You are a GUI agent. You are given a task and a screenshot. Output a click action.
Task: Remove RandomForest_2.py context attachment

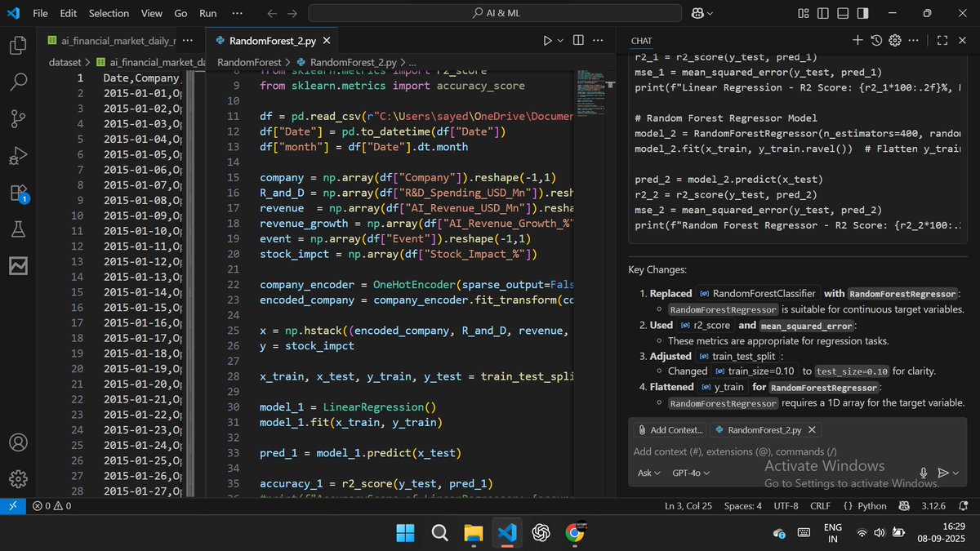coord(811,429)
